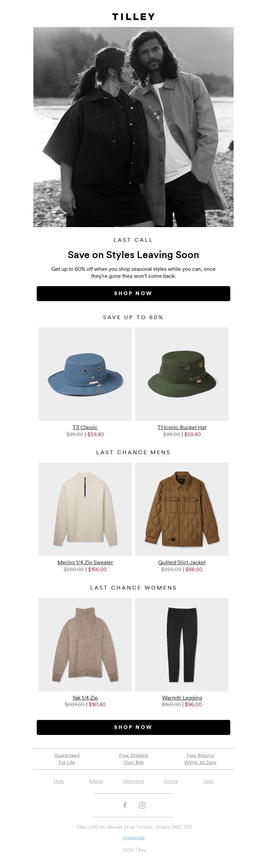Open the Guaranteed For Life link
The image size is (267, 868).
[67, 759]
